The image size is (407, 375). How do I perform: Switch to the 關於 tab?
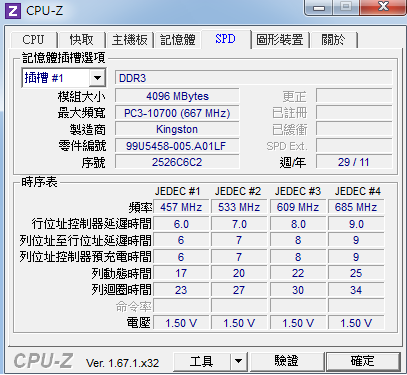(x=333, y=40)
